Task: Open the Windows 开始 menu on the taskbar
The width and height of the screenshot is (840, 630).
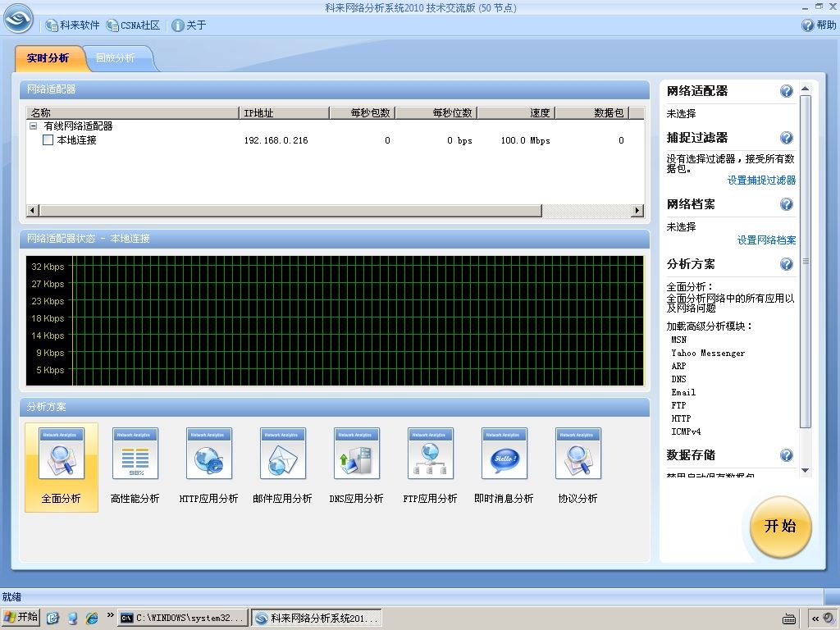Action: point(21,617)
